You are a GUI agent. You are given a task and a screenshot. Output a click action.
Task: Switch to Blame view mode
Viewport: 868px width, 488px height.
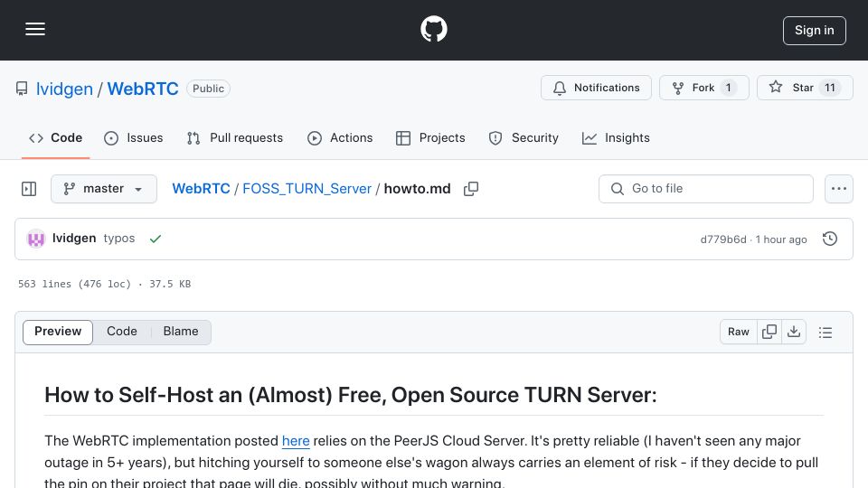tap(181, 332)
